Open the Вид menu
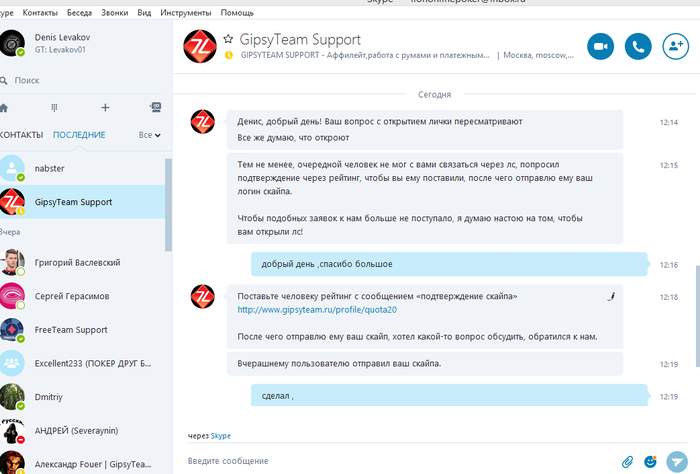Image resolution: width=700 pixels, height=474 pixels. (x=144, y=13)
